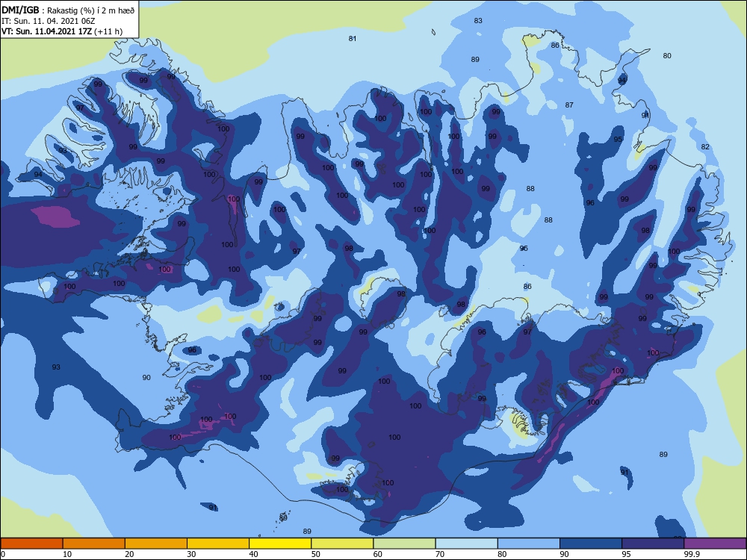Click the valid time 'VT: Sun. 11.04.2021 17Z'

[x=47, y=31]
